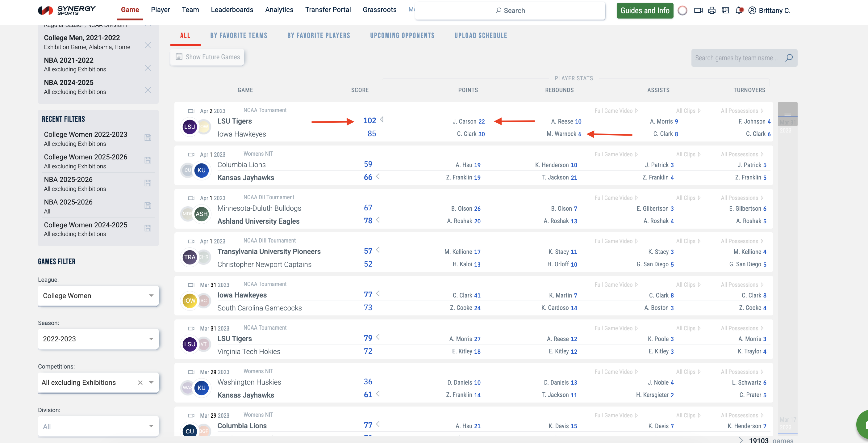Open the notifications bell
Viewport: 868px width, 443px height.
point(739,11)
